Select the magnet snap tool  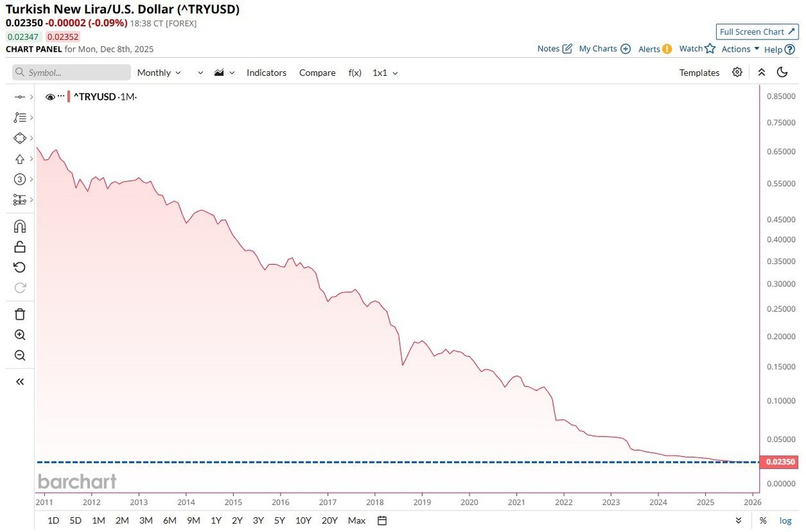[19, 226]
